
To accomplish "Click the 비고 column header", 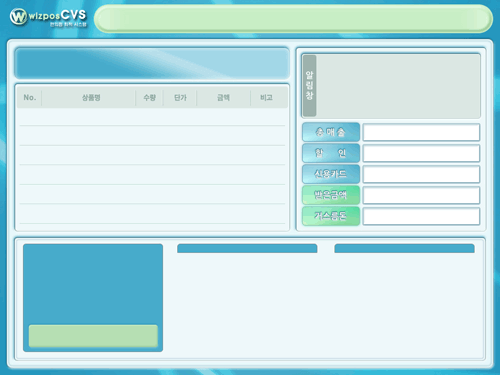I will coord(266,98).
